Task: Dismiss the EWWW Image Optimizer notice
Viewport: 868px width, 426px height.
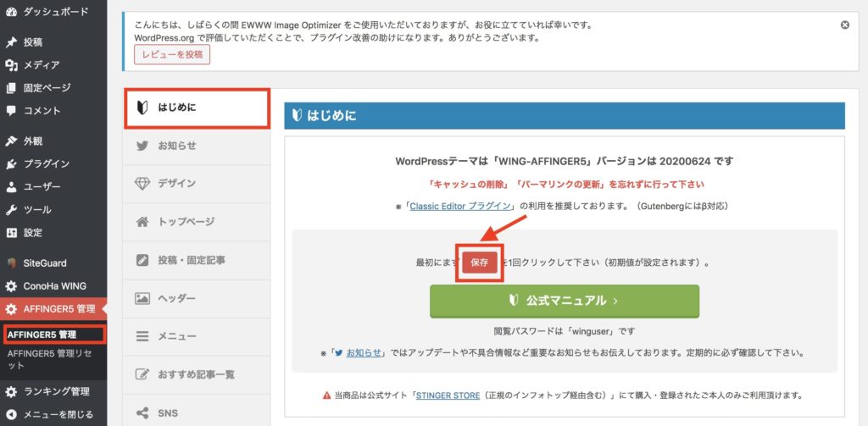Action: pos(845,25)
